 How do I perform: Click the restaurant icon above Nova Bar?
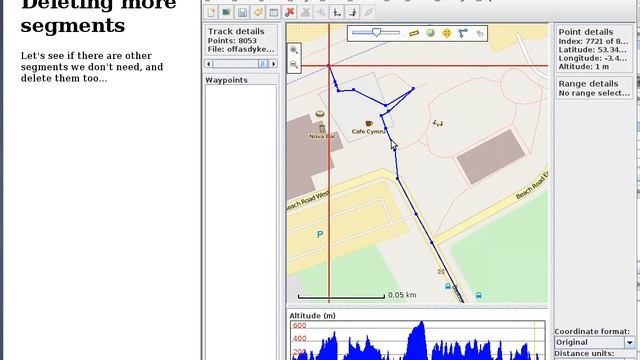tap(320, 114)
